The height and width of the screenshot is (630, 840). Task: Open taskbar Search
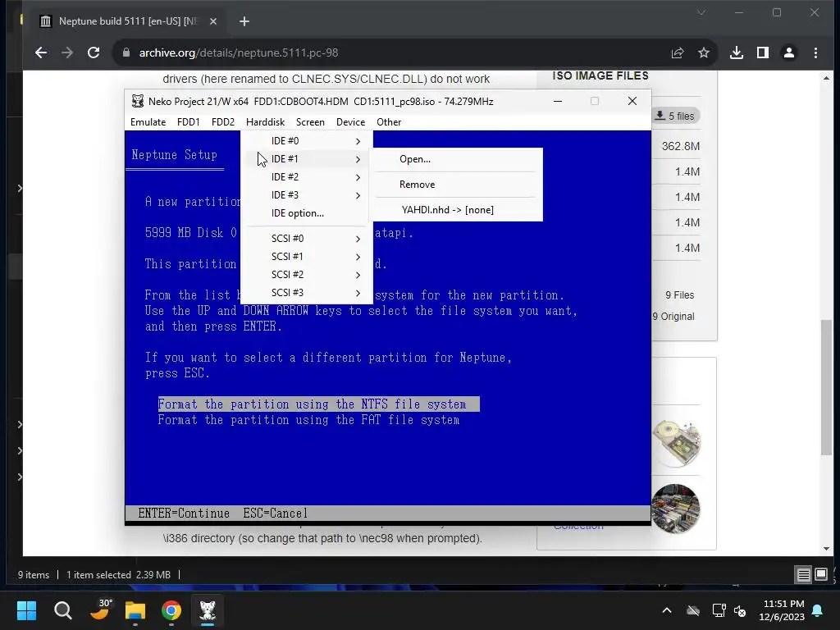tap(62, 610)
